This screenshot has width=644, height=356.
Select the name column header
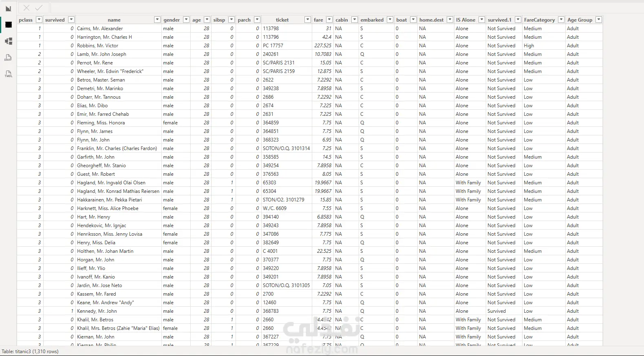(114, 20)
